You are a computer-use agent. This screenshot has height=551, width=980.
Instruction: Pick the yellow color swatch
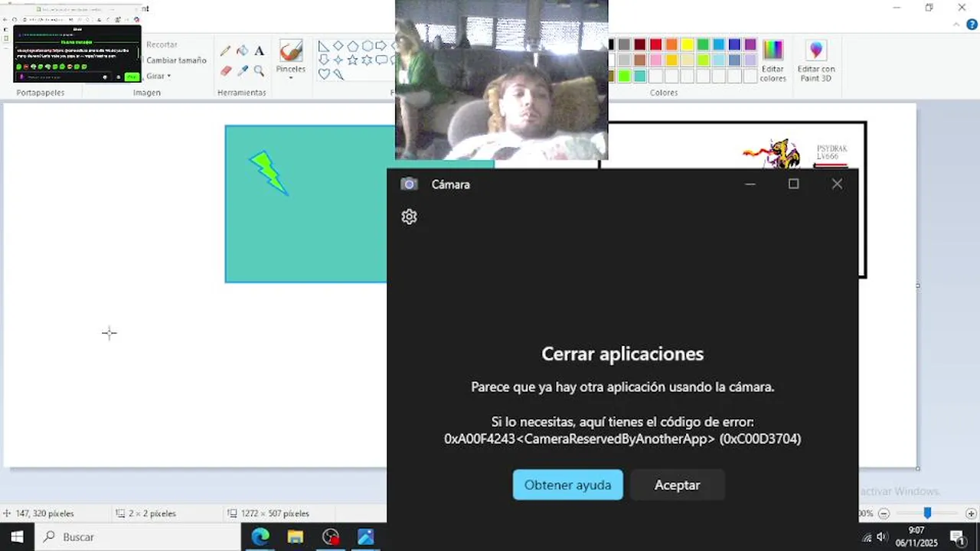(x=687, y=44)
